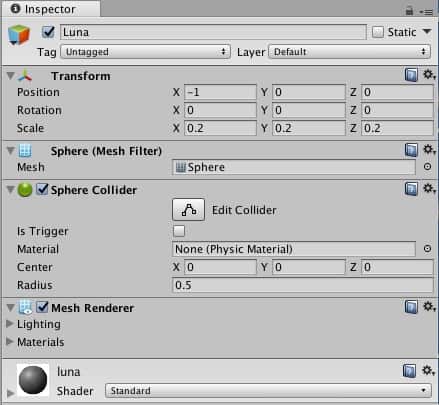The width and height of the screenshot is (439, 405).
Task: Disable the Mesh Renderer component checkbox
Action: (42, 307)
